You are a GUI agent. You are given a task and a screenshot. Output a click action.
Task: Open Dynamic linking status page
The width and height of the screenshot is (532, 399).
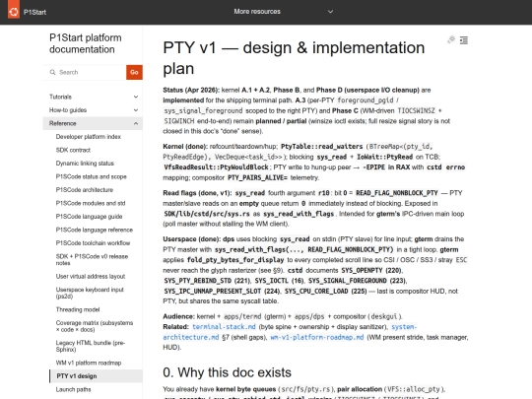pyautogui.click(x=85, y=164)
